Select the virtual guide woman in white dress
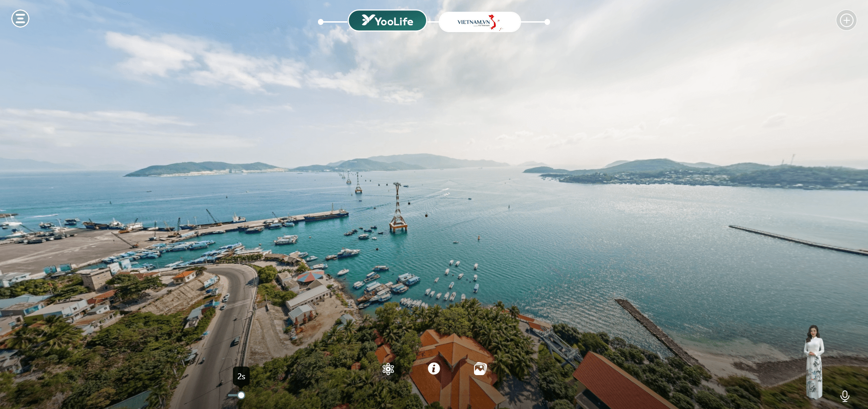Viewport: 868px width, 409px height. (814, 362)
